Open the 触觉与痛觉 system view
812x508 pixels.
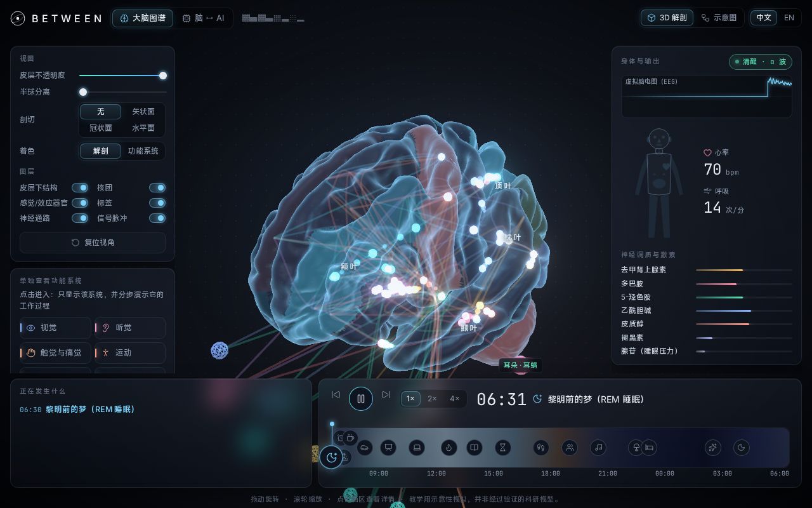(56, 353)
